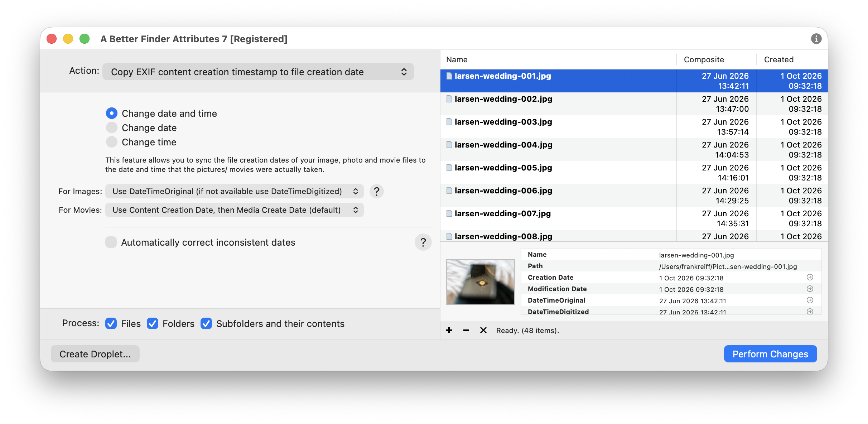Click the clear list X icon
Screen dimensions: 868x424
(x=483, y=330)
